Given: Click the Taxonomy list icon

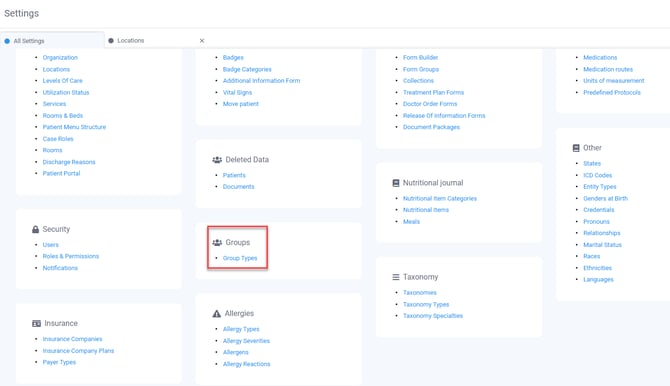Looking at the screenshot, I should point(396,277).
